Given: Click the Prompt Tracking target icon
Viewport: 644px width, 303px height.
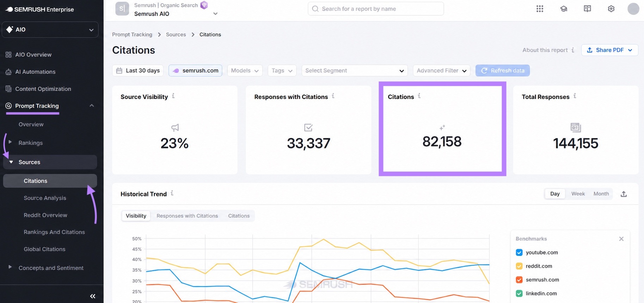Looking at the screenshot, I should click(8, 106).
